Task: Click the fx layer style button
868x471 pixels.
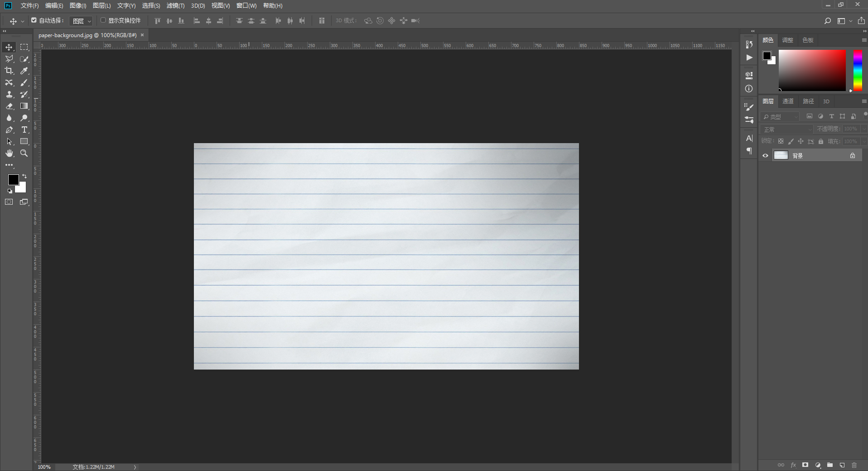Action: [x=793, y=465]
